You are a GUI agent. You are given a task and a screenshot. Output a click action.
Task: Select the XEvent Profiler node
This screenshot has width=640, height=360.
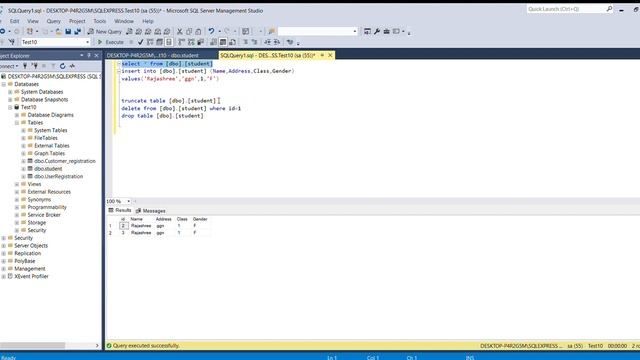tap(31, 276)
